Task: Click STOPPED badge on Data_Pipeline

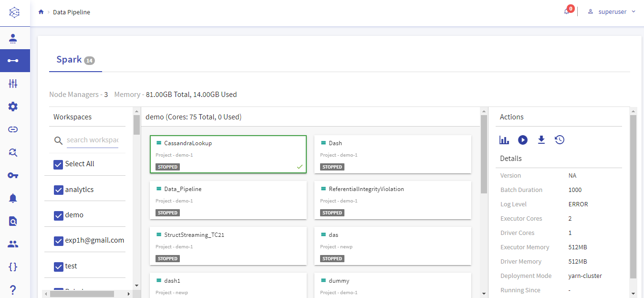Action: coord(167,213)
